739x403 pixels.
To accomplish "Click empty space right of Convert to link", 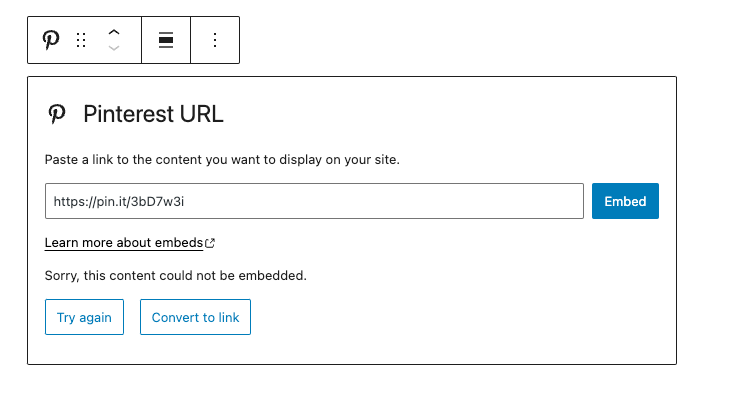I will (x=450, y=317).
